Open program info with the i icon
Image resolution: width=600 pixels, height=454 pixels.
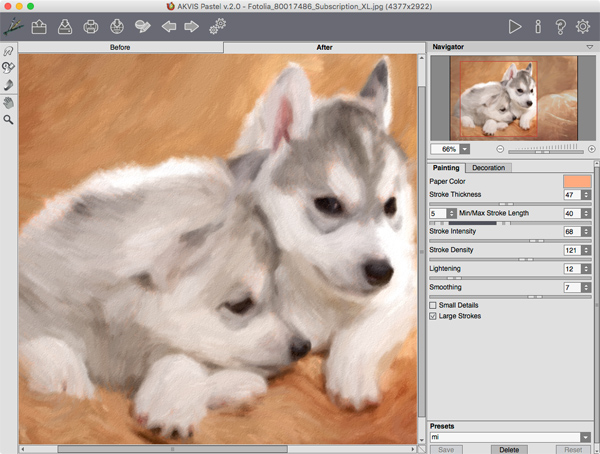540,26
